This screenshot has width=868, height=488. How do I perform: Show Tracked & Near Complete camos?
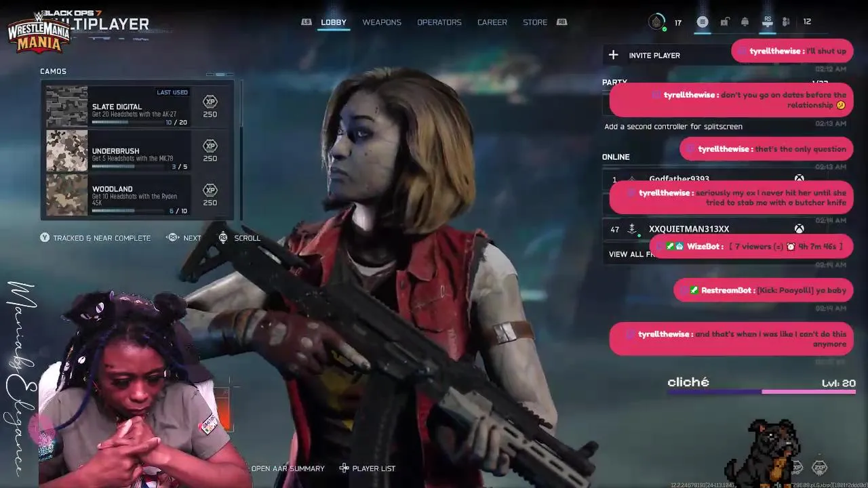click(102, 238)
